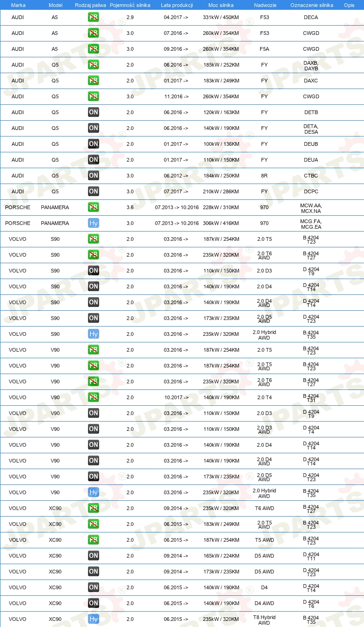Click the 8R body code cell
The width and height of the screenshot is (364, 627).
click(264, 176)
